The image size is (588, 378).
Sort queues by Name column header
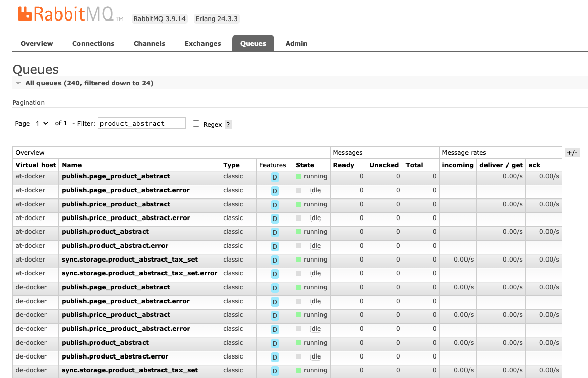pyautogui.click(x=72, y=165)
